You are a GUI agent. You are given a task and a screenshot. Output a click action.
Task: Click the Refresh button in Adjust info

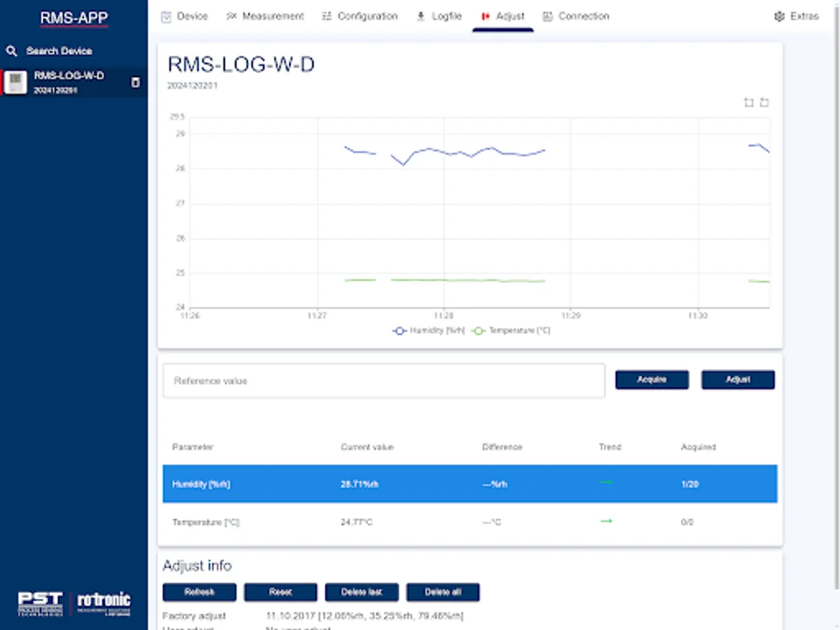(199, 591)
